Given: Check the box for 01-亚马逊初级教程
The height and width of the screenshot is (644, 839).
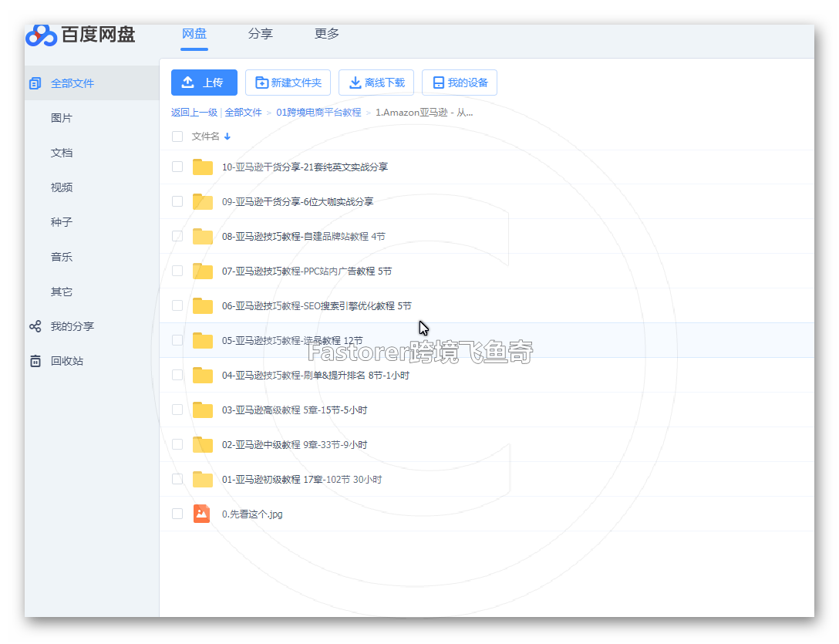Looking at the screenshot, I should (x=177, y=479).
